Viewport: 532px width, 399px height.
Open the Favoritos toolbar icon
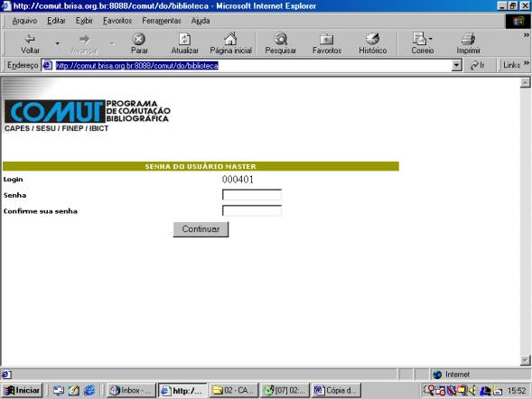tap(326, 40)
